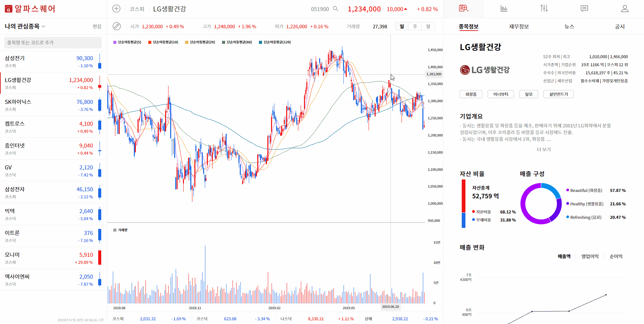Toggle 5-day moving average legend
This screenshot has height=324, width=644.
pyautogui.click(x=127, y=42)
